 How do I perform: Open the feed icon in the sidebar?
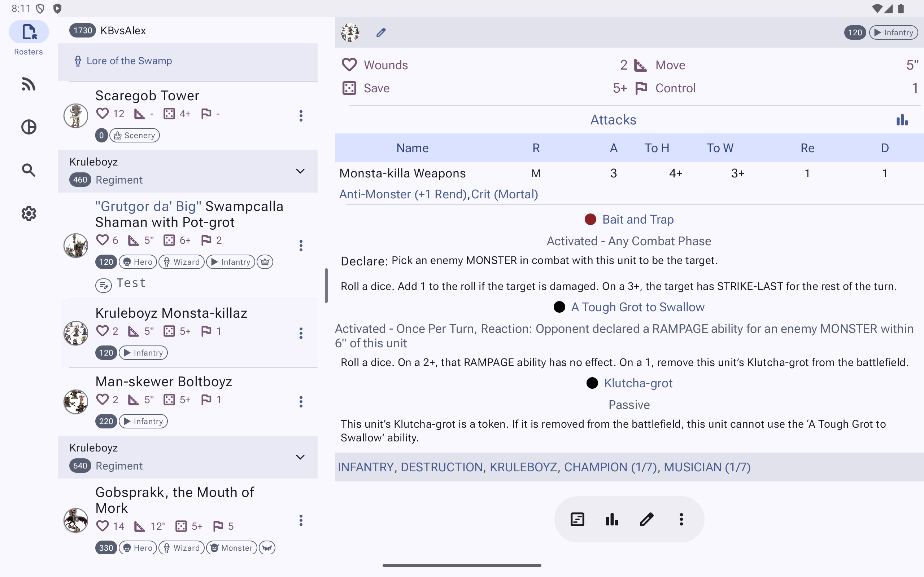click(x=29, y=84)
